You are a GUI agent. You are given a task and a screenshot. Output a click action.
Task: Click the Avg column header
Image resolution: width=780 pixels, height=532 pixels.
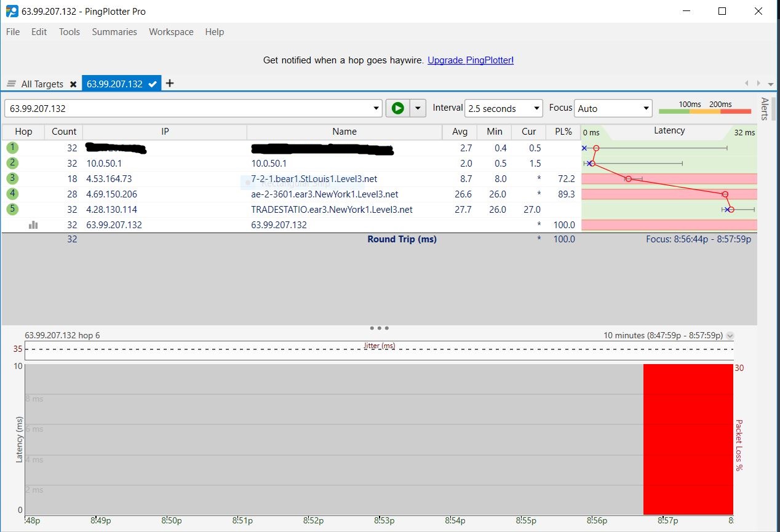point(460,132)
